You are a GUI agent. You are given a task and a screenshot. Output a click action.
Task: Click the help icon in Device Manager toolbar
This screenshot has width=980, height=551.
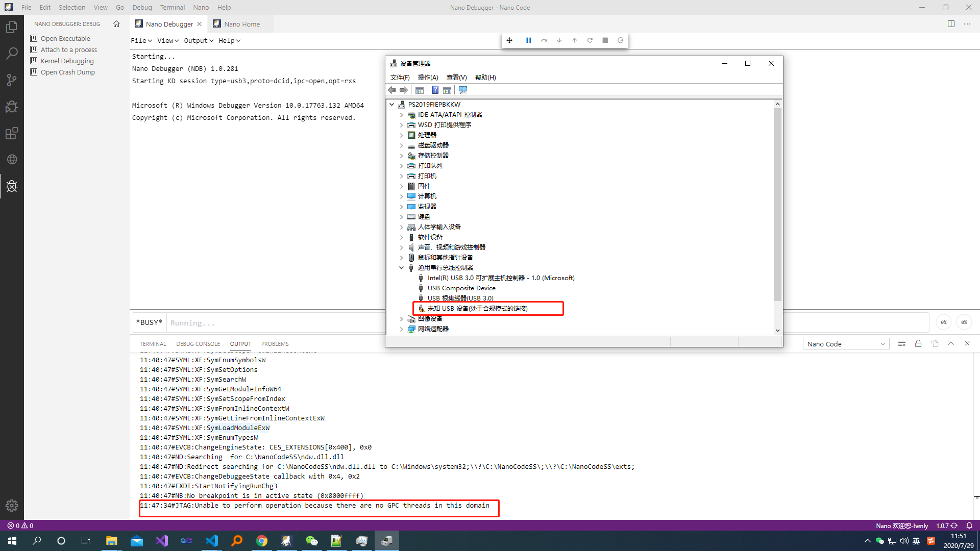pyautogui.click(x=435, y=90)
